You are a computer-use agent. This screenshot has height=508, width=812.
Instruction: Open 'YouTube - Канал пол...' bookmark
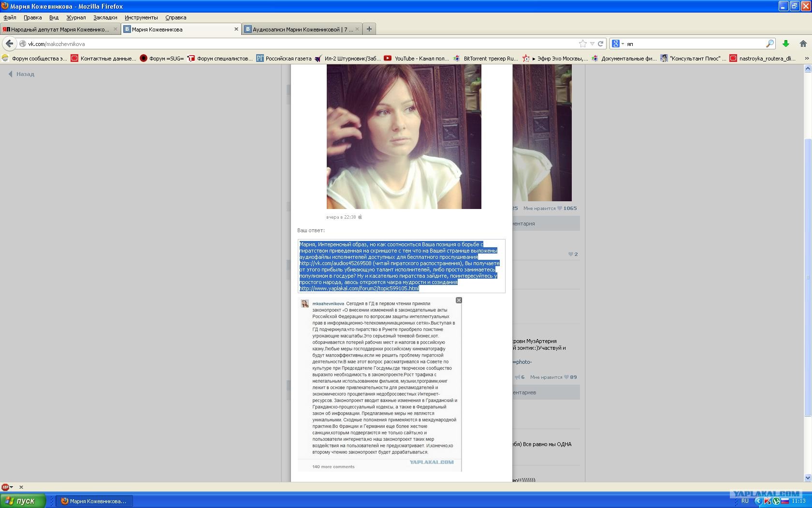tap(417, 58)
